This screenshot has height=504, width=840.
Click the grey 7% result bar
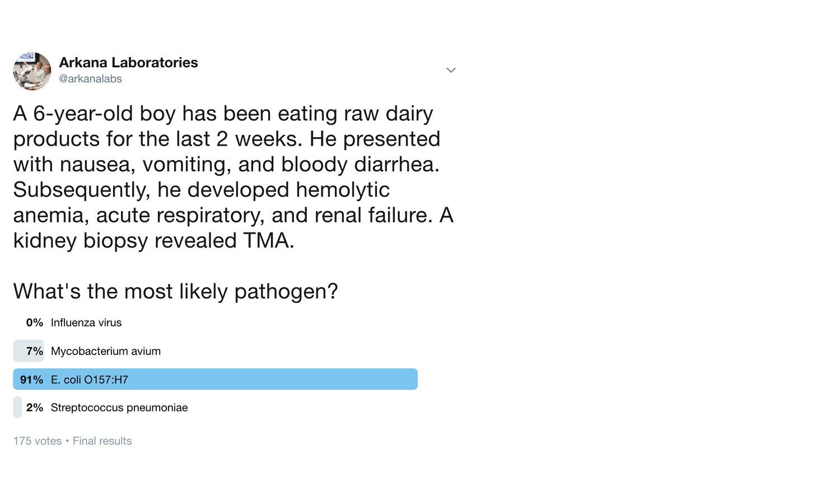(x=29, y=351)
